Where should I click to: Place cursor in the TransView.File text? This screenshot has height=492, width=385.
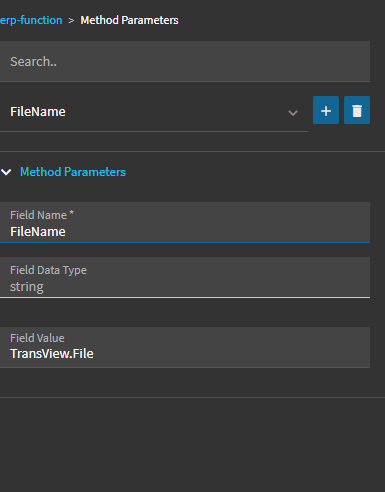pyautogui.click(x=52, y=354)
